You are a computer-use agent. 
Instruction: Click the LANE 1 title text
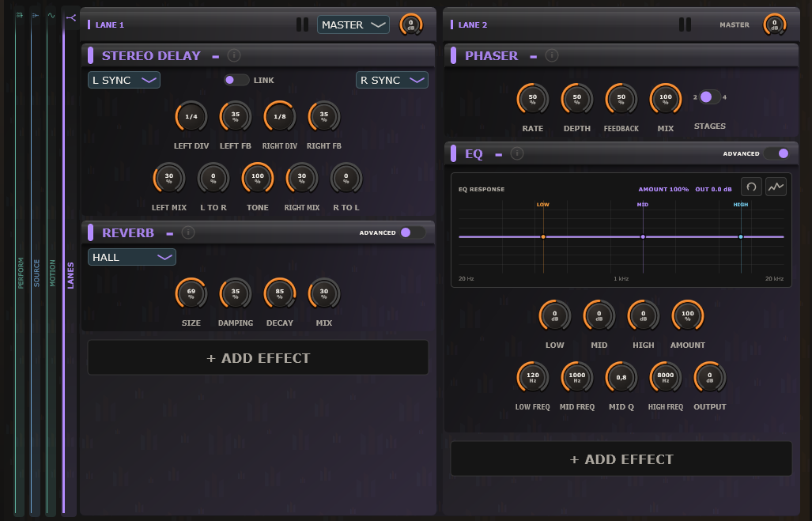click(x=110, y=25)
